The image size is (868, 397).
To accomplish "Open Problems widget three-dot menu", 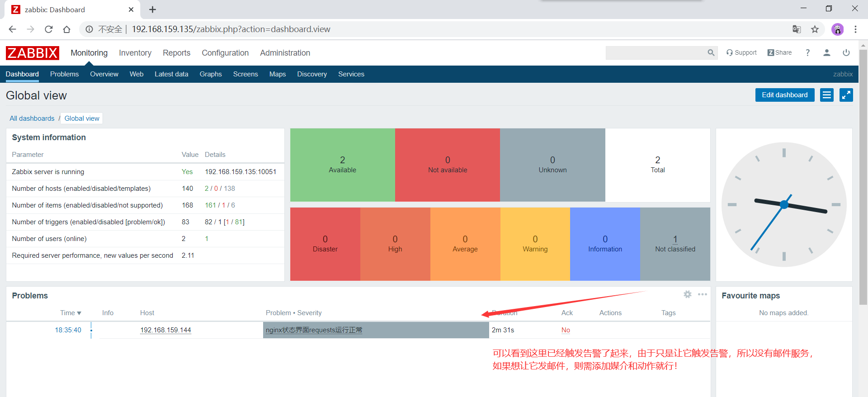I will [x=703, y=294].
